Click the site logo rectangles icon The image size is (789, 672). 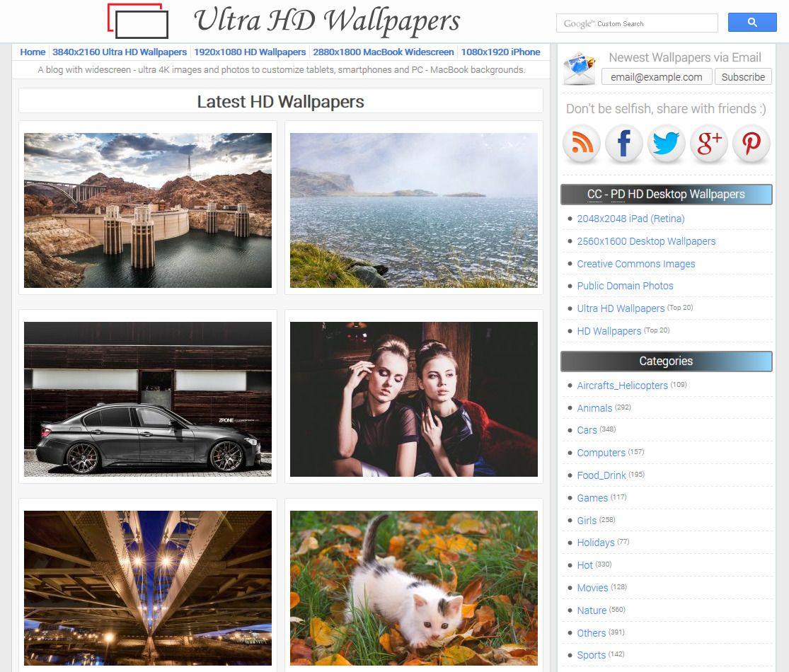[138, 21]
